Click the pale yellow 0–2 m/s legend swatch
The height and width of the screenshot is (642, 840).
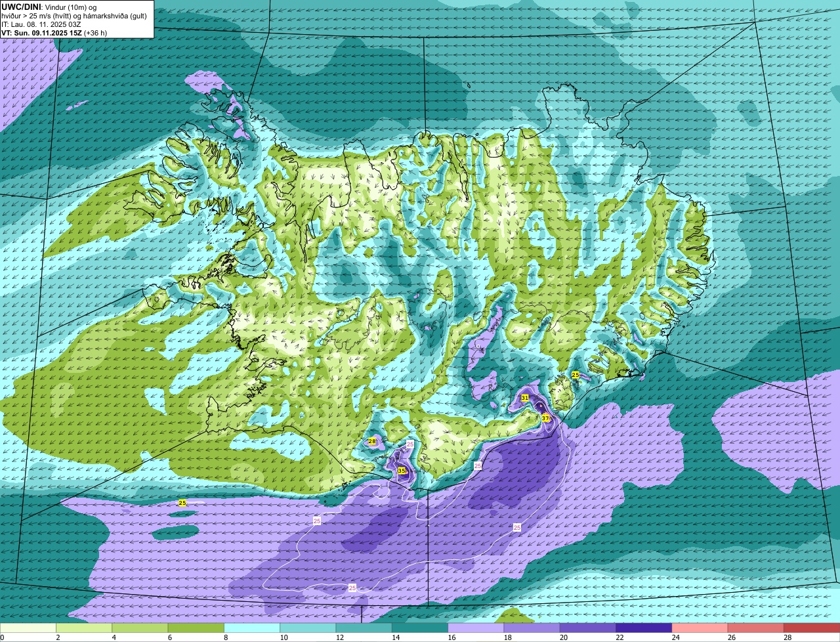(28, 628)
